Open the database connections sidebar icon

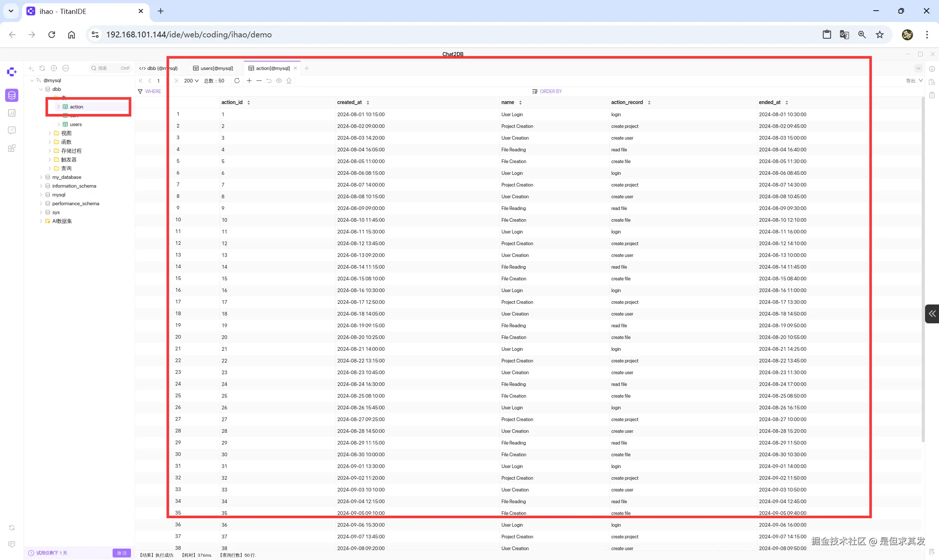[x=12, y=95]
